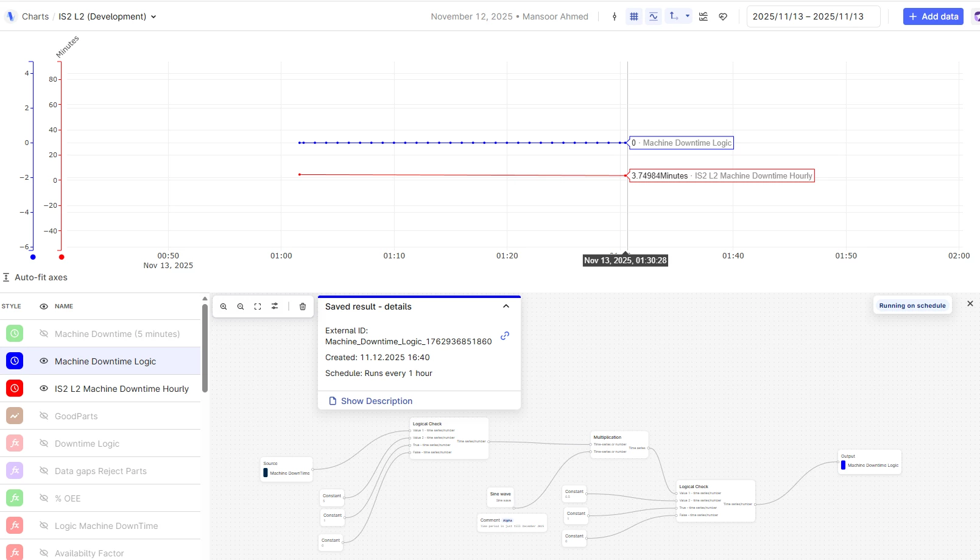Click the fit-to-view icon in calculation toolbar
The image size is (980, 560).
258,307
